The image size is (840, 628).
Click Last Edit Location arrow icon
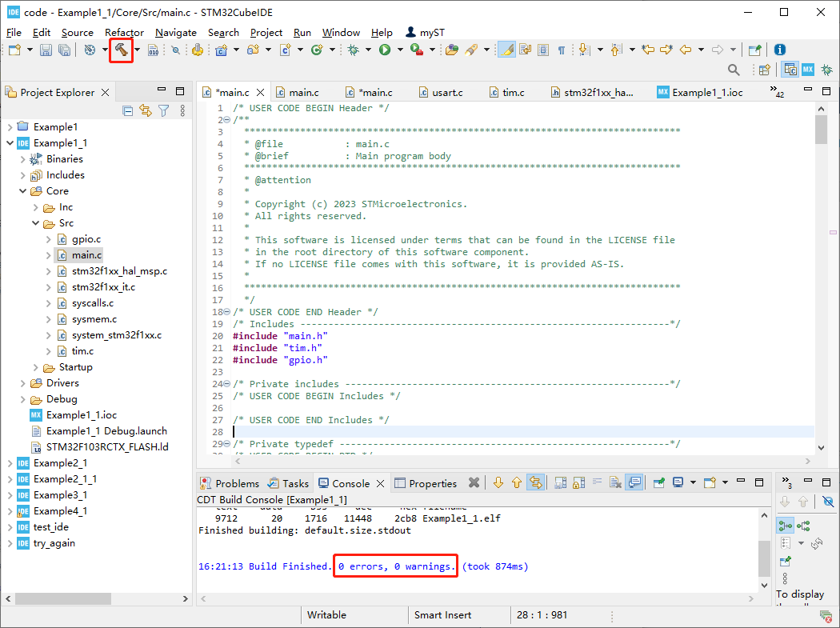pyautogui.click(x=648, y=50)
